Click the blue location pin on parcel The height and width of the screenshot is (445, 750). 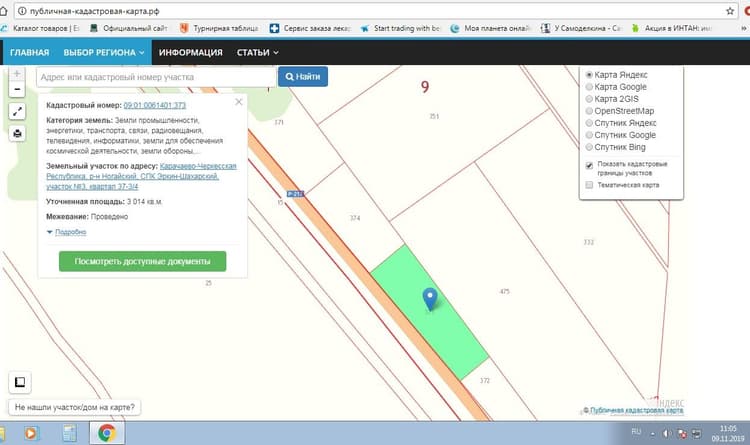(x=430, y=299)
